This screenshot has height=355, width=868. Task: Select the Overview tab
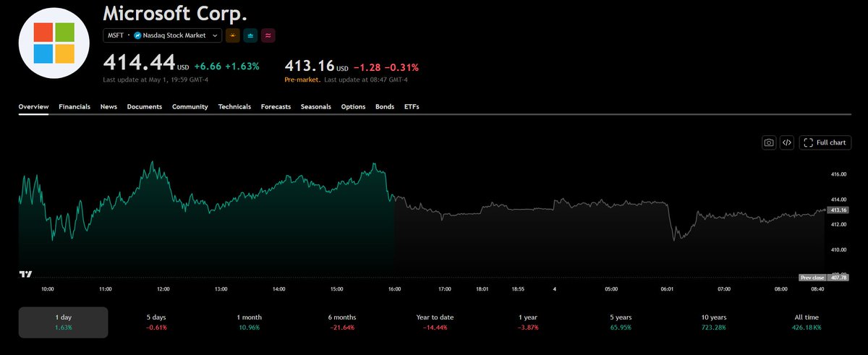[33, 106]
